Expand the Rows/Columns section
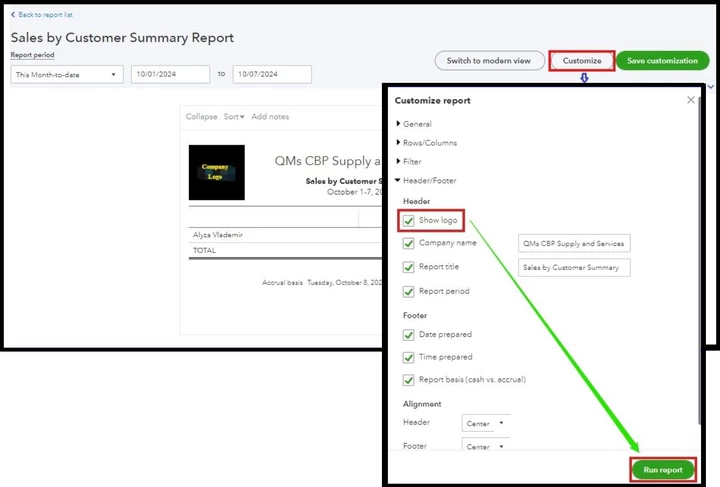The image size is (720, 487). [x=427, y=143]
